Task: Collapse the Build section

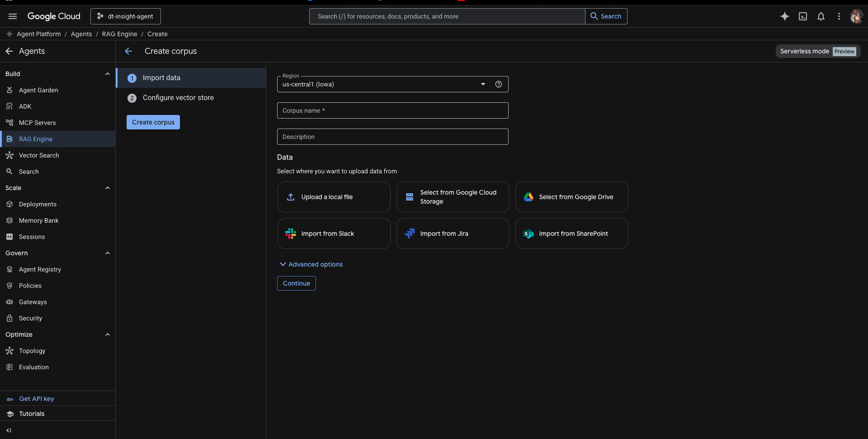Action: pyautogui.click(x=108, y=74)
